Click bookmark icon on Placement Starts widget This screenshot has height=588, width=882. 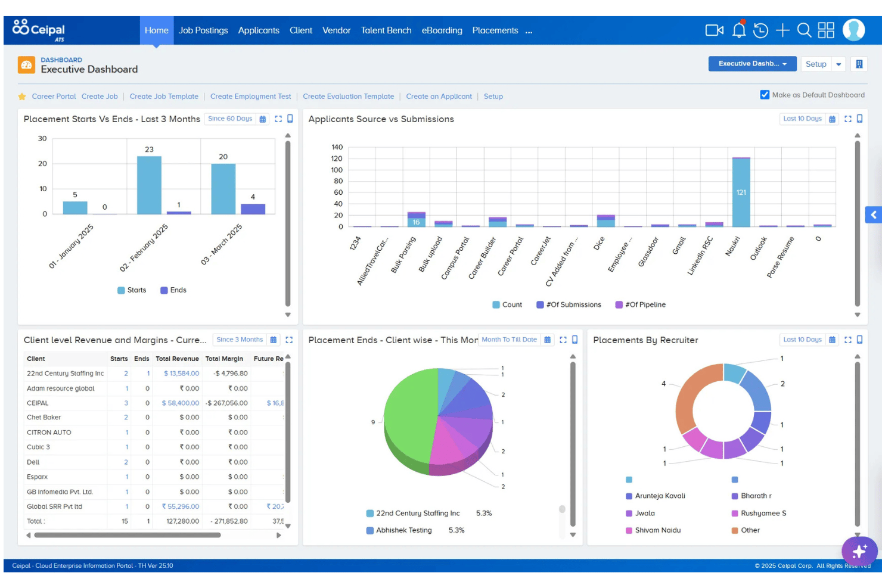290,119
